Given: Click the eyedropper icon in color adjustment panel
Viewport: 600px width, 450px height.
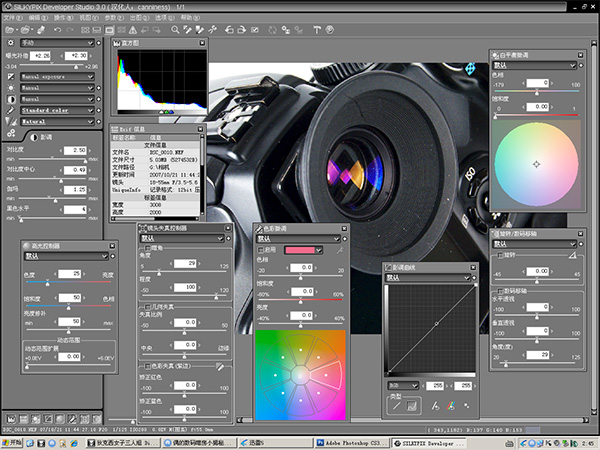Looking at the screenshot, I should (x=339, y=250).
